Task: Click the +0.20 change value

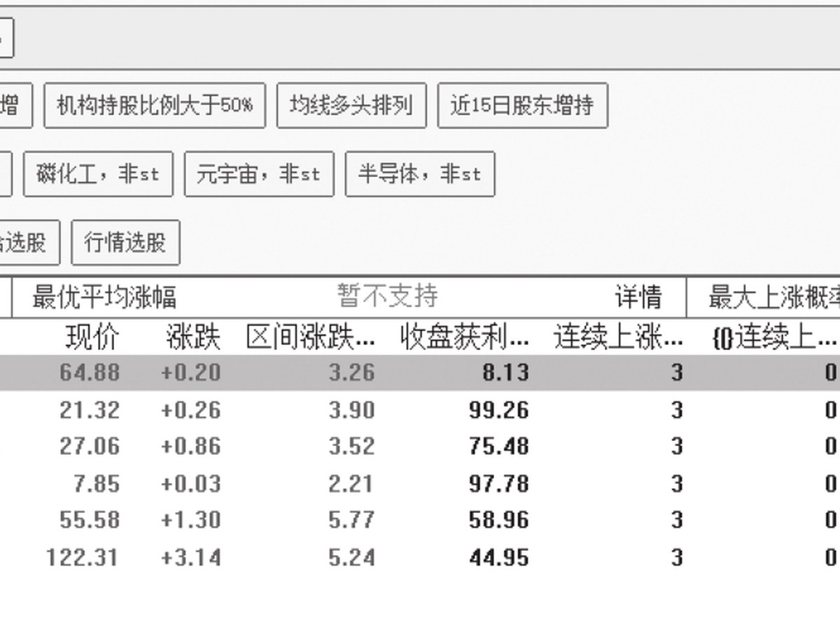Action: coord(190,372)
